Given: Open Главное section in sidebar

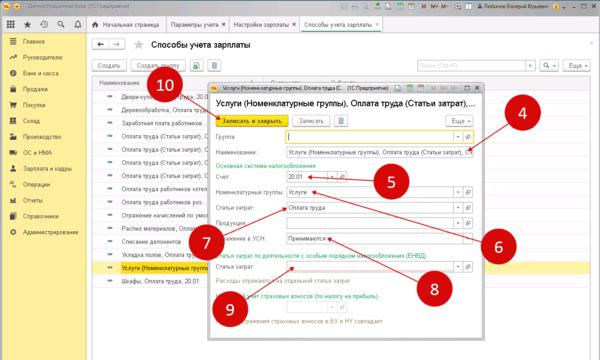Looking at the screenshot, I should pos(34,41).
